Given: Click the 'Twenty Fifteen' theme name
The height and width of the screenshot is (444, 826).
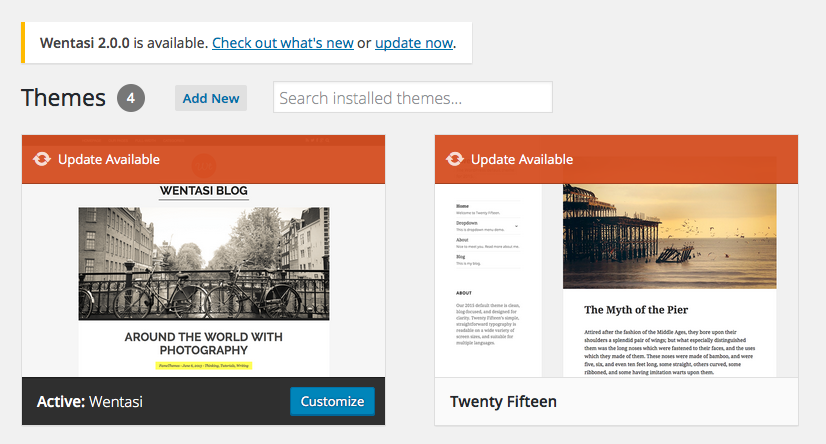Looking at the screenshot, I should pyautogui.click(x=503, y=401).
